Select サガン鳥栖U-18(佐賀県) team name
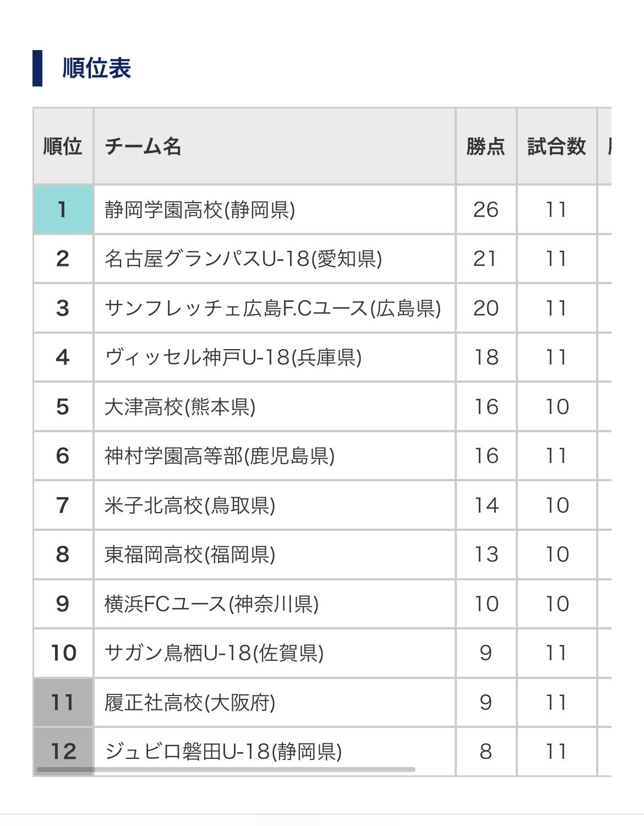Image resolution: width=644 pixels, height=826 pixels. [x=214, y=653]
